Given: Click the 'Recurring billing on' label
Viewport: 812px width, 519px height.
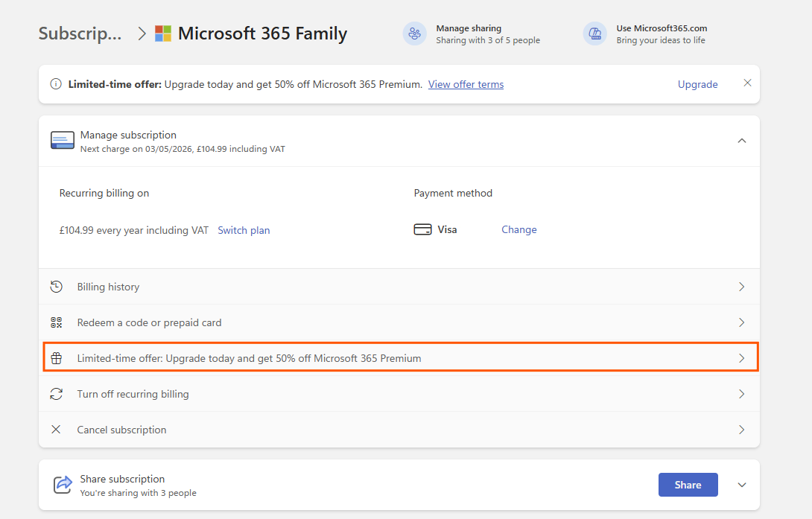Looking at the screenshot, I should tap(104, 193).
